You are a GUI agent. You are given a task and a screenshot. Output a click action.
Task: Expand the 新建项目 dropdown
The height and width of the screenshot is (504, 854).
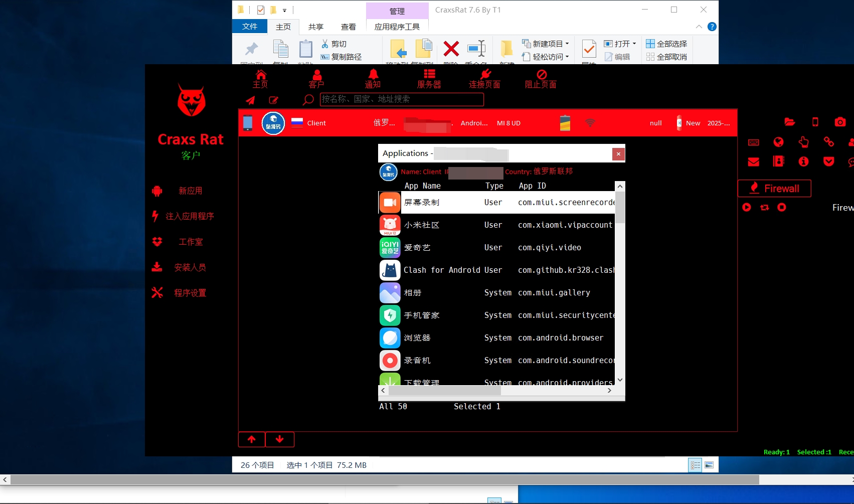pos(546,44)
